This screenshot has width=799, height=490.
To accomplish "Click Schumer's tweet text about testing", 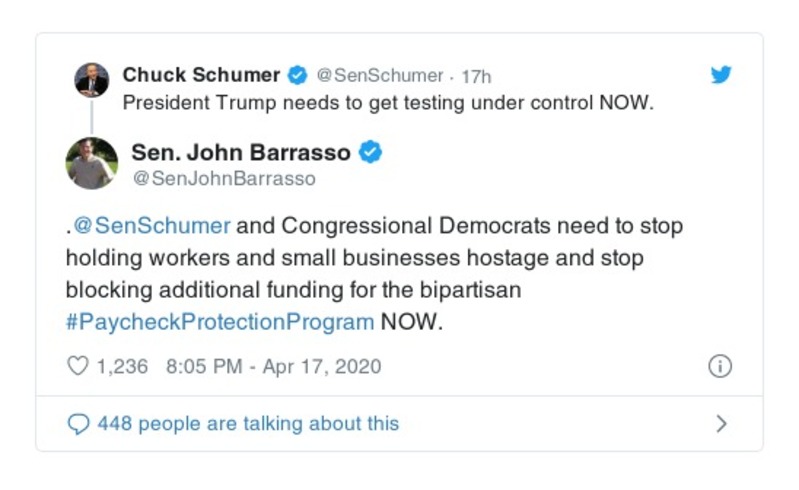I will (387, 103).
